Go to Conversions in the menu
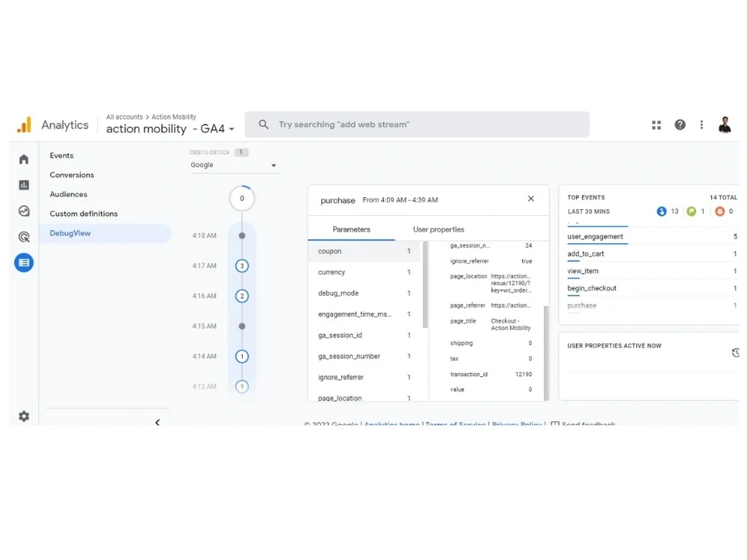 coord(72,175)
